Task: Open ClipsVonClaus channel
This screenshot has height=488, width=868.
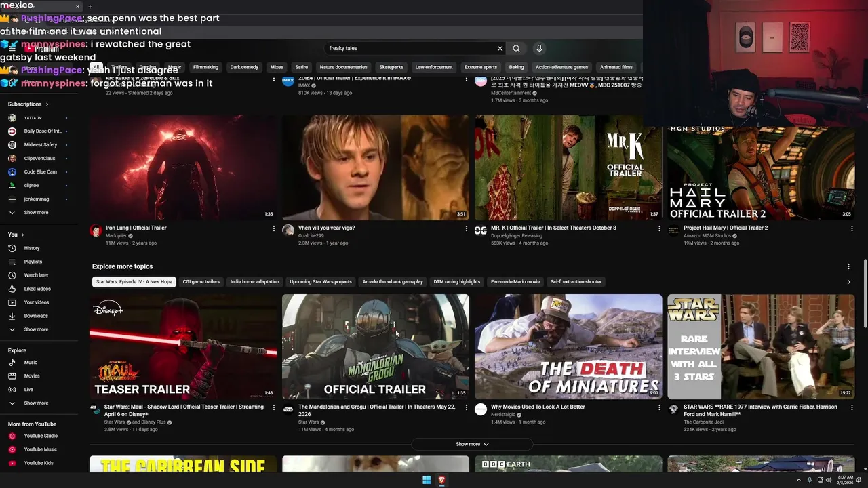Action: [x=39, y=159]
